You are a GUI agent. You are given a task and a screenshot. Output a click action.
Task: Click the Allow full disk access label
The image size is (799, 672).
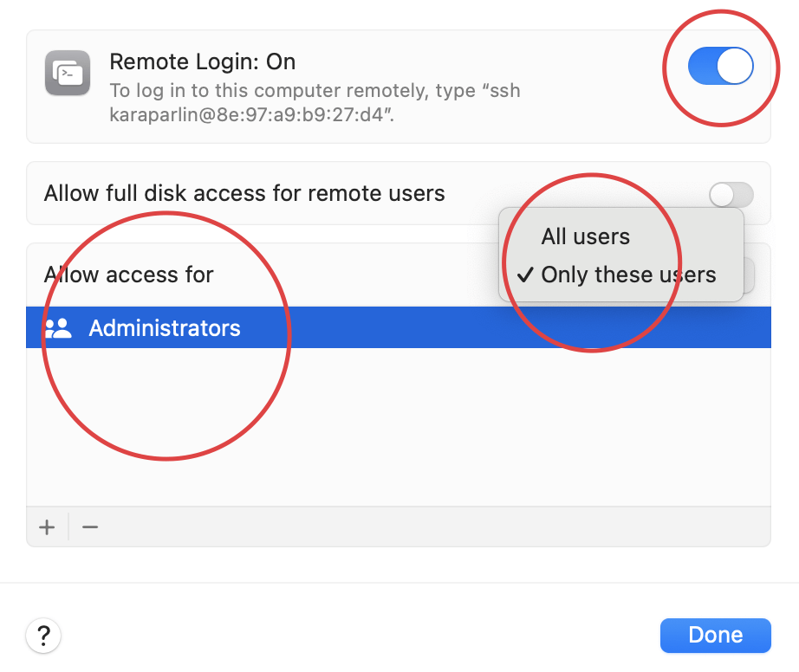tap(244, 193)
